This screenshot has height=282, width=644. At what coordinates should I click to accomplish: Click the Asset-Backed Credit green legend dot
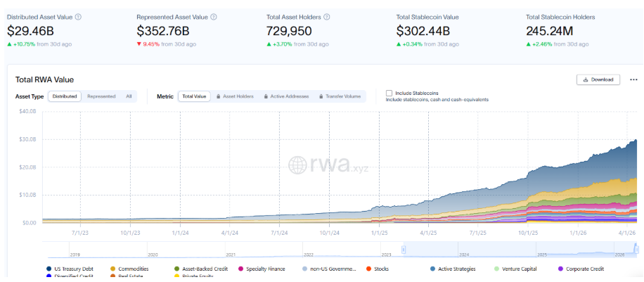click(x=176, y=269)
